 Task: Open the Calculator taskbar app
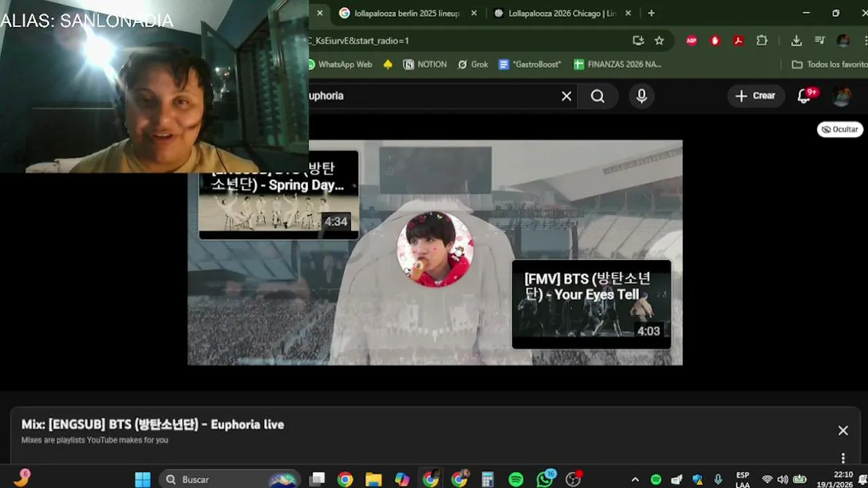[488, 479]
